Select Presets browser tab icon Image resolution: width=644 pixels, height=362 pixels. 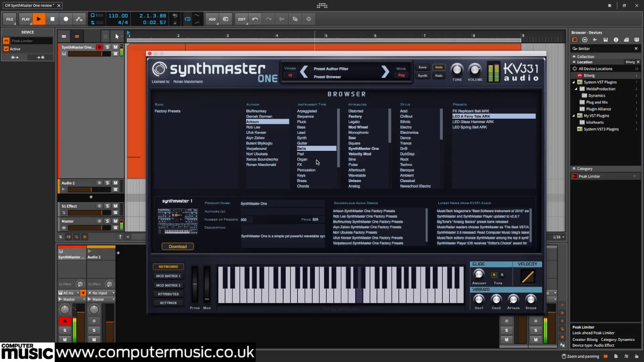click(585, 40)
